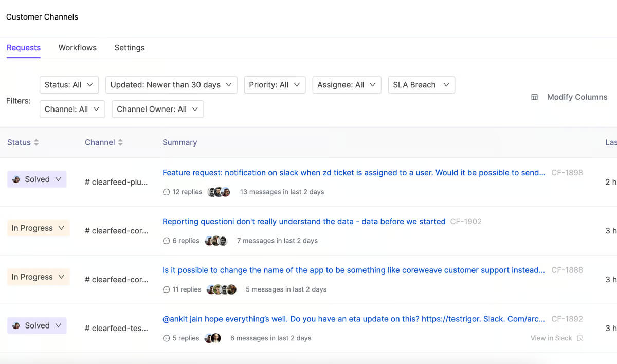Image resolution: width=617 pixels, height=364 pixels.
Task: Open the Workflows tab
Action: click(78, 48)
